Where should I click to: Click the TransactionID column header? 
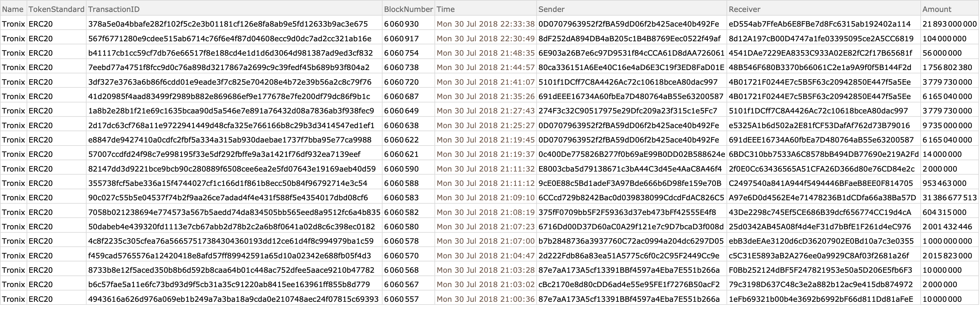pos(234,9)
